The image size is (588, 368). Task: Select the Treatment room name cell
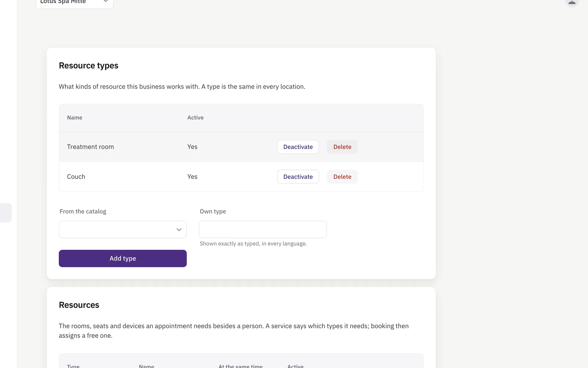tap(90, 147)
